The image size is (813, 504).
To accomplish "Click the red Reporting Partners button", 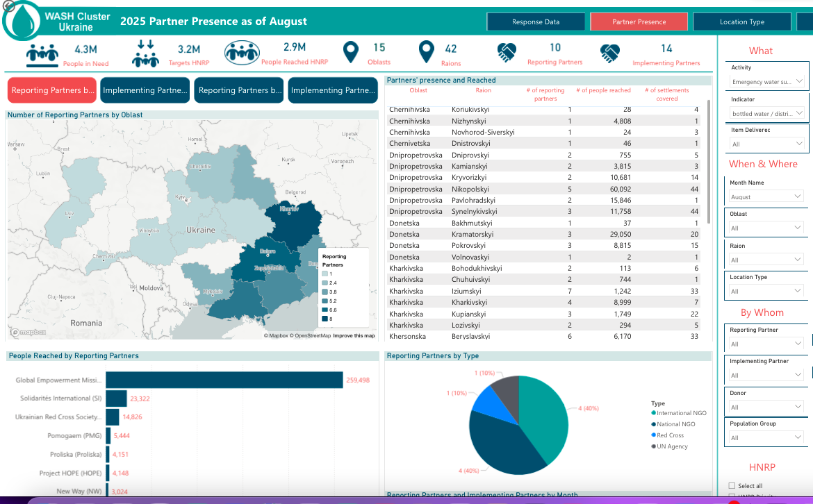I will [x=53, y=90].
